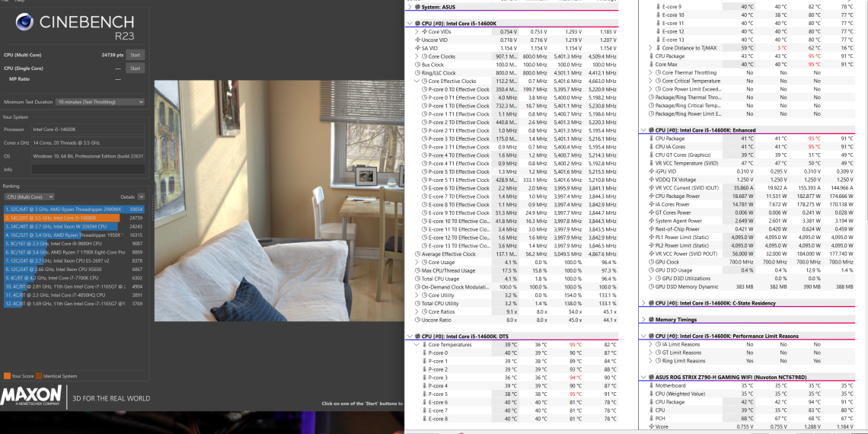Expand the Core VIDs row
Screen dimensions: 868x434
[416, 31]
